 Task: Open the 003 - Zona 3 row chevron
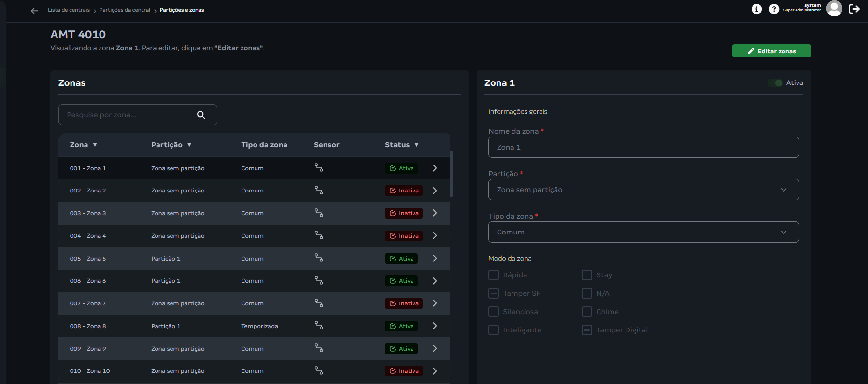[x=435, y=213]
